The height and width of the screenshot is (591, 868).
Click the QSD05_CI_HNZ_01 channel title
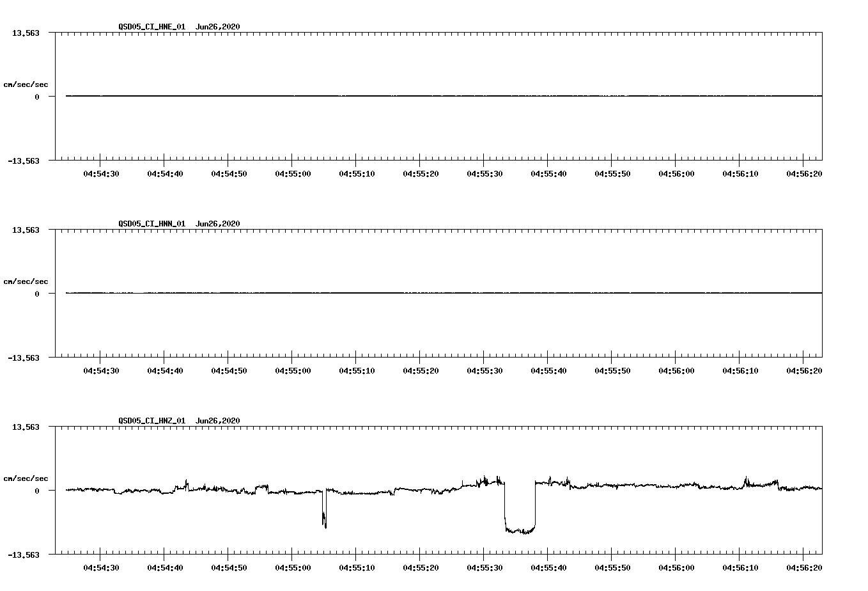(x=151, y=421)
